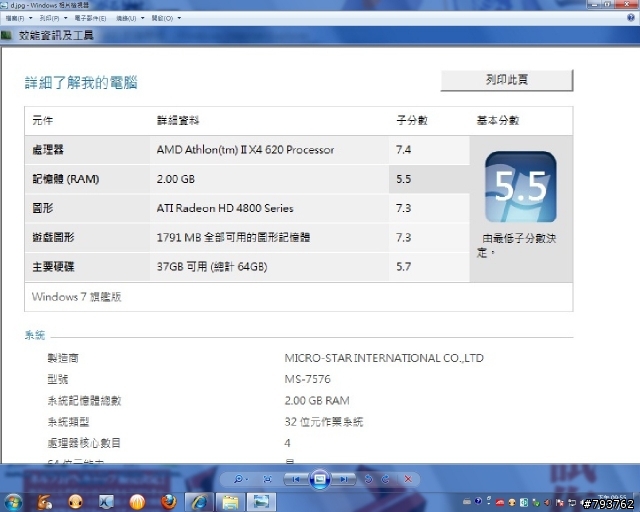This screenshot has width=640, height=512.
Task: Click the Action Center flag tray icon
Action: [x=560, y=502]
